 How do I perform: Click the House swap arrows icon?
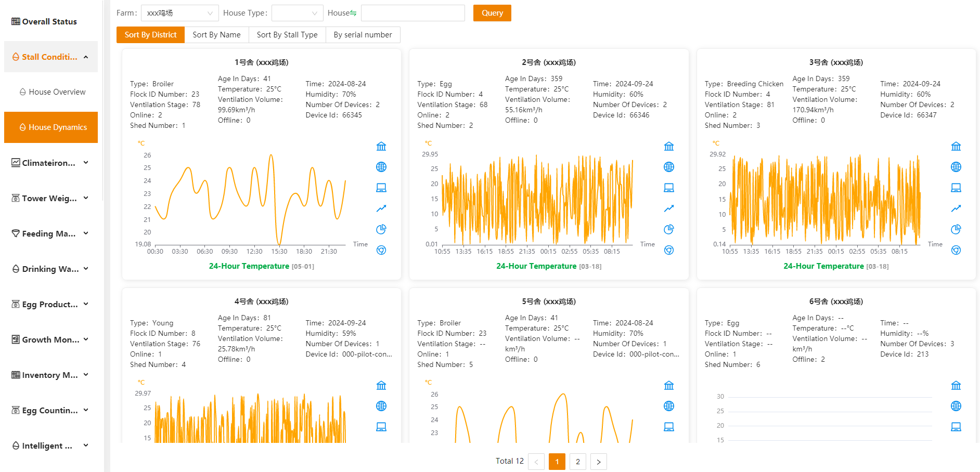[353, 13]
